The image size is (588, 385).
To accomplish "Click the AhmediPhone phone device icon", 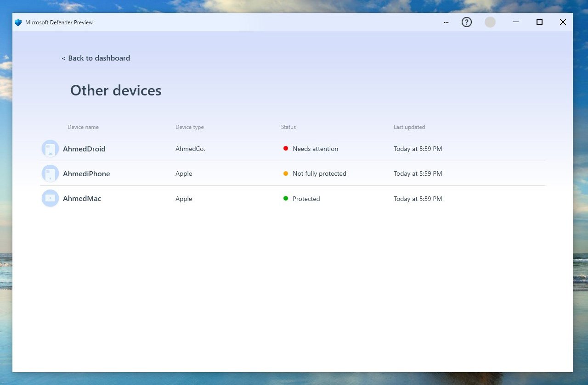I will pyautogui.click(x=50, y=173).
